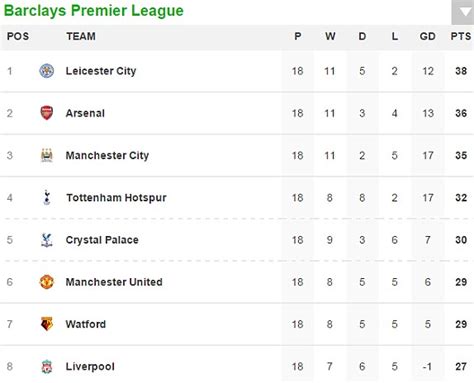Select the Watford team name
Image resolution: width=474 pixels, height=383 pixels.
click(x=86, y=324)
